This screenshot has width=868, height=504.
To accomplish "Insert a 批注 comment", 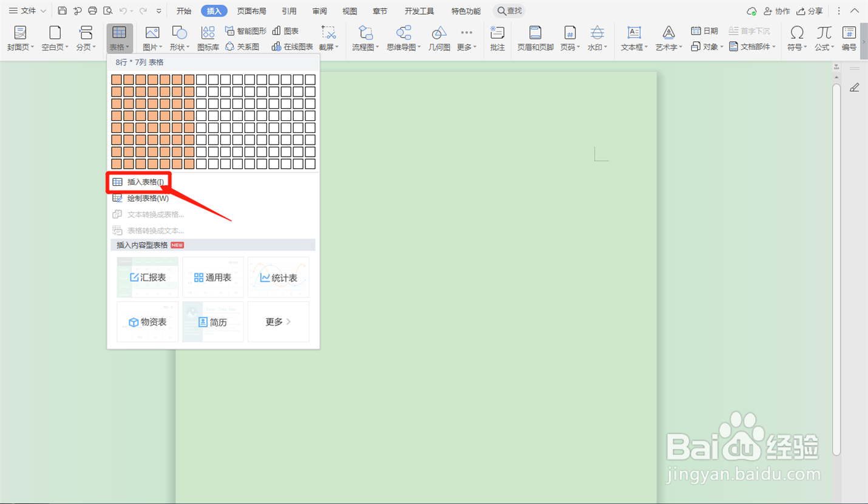I will coord(498,38).
